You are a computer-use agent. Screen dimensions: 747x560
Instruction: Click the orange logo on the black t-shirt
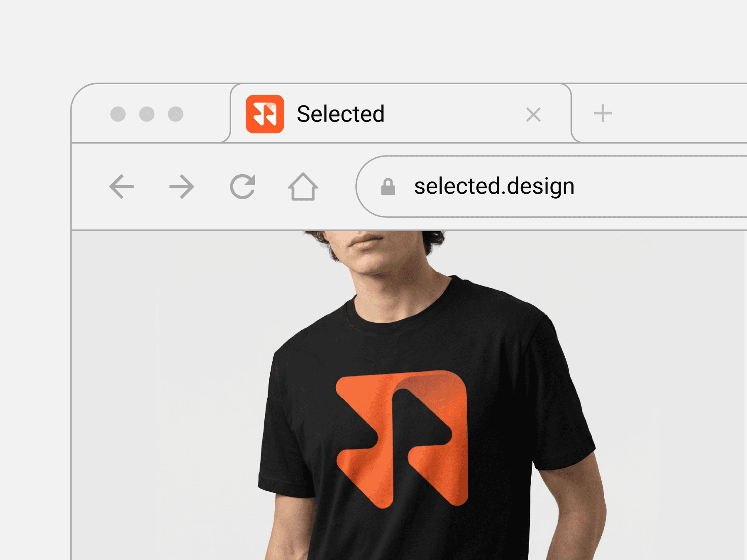[402, 439]
